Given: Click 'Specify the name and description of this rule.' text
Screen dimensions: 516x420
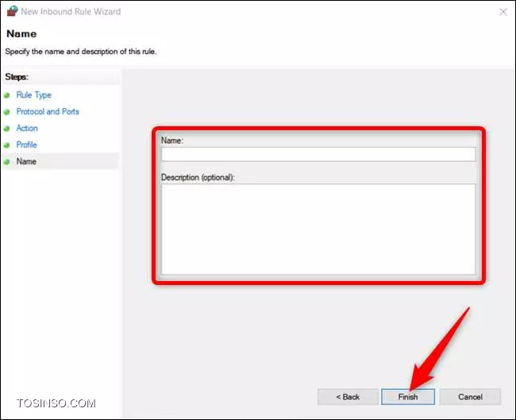Looking at the screenshot, I should (81, 52).
